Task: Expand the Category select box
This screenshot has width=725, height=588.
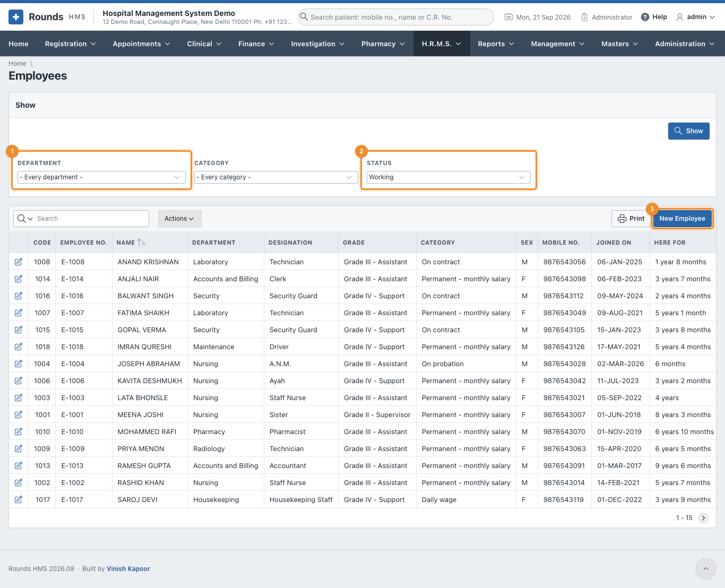Action: pyautogui.click(x=276, y=177)
